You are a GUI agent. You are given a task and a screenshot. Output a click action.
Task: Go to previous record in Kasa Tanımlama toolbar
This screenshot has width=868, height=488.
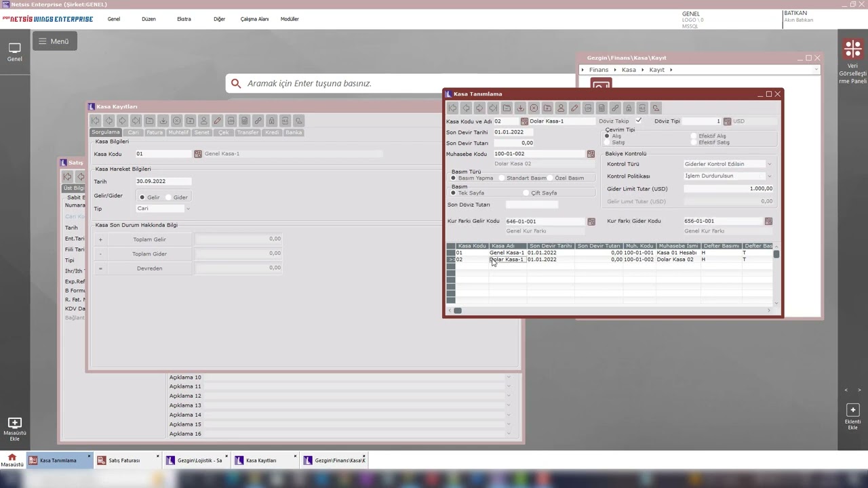click(466, 108)
